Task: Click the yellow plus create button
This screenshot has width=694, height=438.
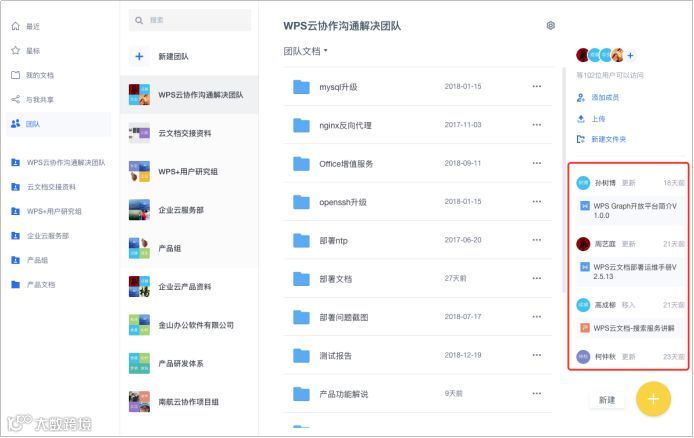Action: (653, 399)
